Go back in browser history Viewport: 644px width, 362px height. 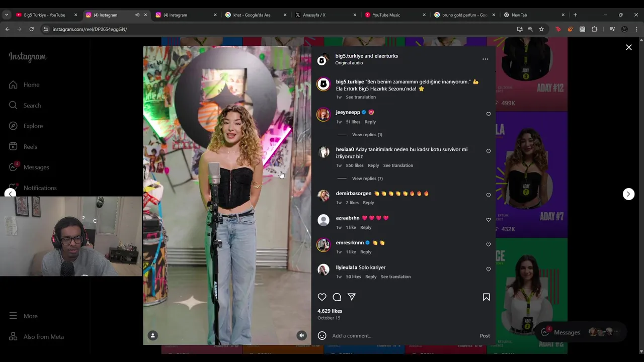click(7, 29)
